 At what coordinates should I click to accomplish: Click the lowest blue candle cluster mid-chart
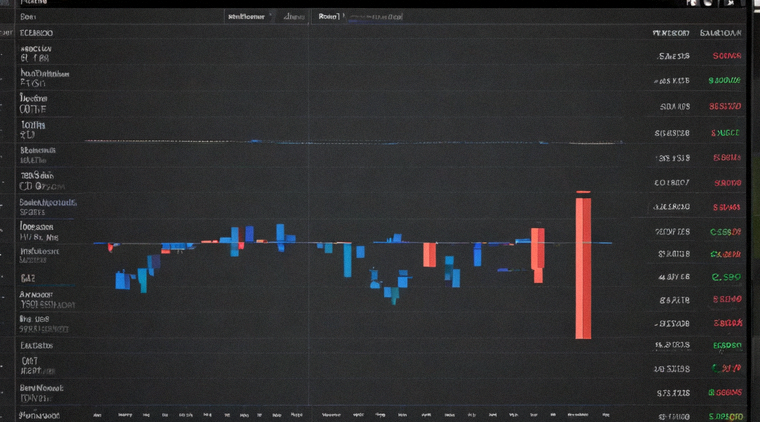coord(392,293)
